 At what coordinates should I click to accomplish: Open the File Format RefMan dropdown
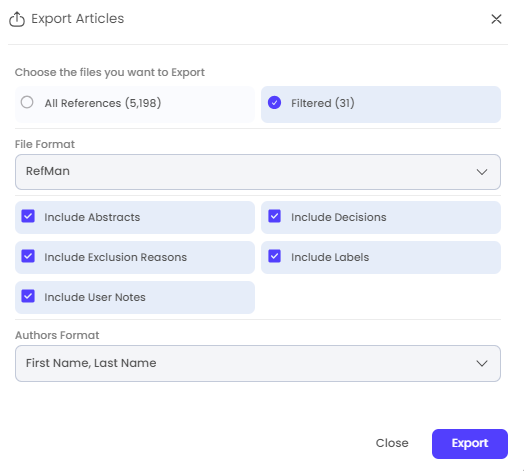click(258, 172)
